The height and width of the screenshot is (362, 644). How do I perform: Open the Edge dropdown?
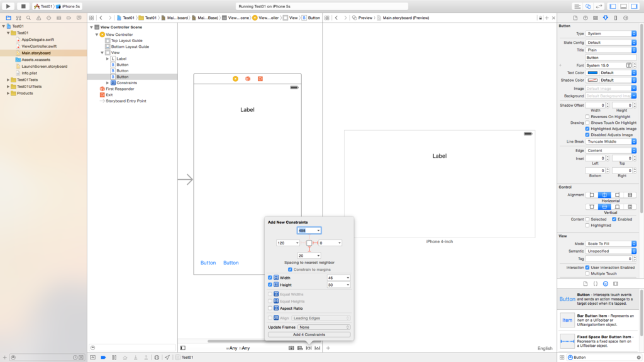pos(611,151)
